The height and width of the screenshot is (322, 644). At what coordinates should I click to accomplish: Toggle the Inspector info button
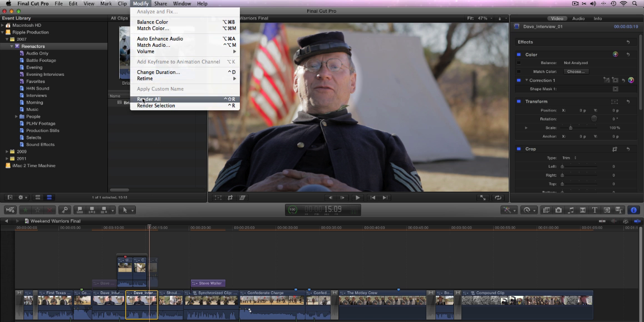pyautogui.click(x=634, y=209)
